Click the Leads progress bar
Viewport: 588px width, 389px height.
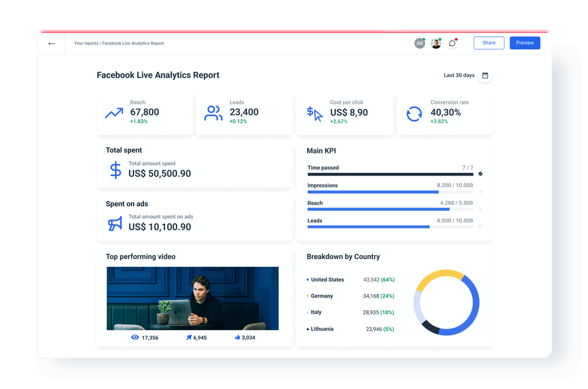point(390,227)
